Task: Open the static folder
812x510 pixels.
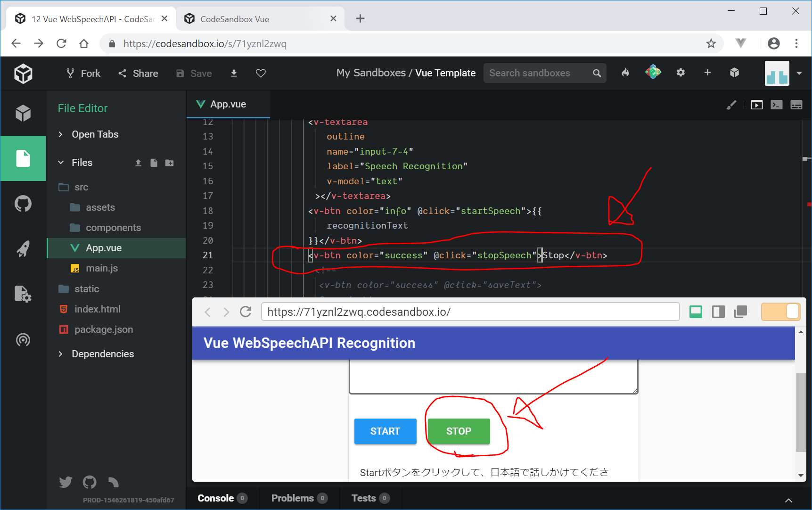Action: tap(116, 289)
